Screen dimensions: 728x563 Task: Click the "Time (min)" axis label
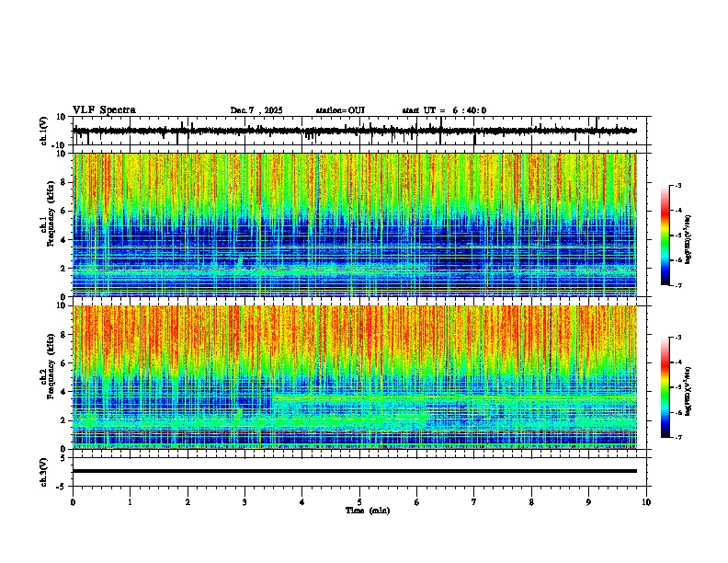(368, 511)
